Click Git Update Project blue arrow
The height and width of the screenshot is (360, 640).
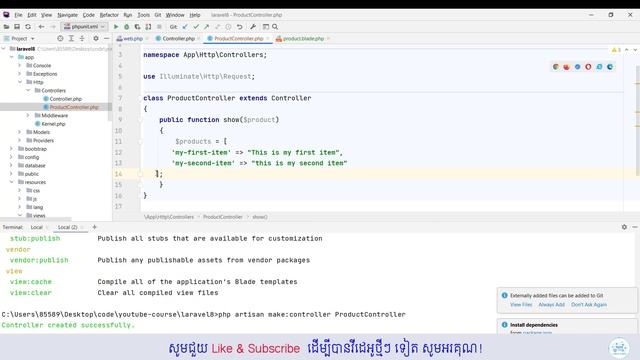tap(185, 27)
